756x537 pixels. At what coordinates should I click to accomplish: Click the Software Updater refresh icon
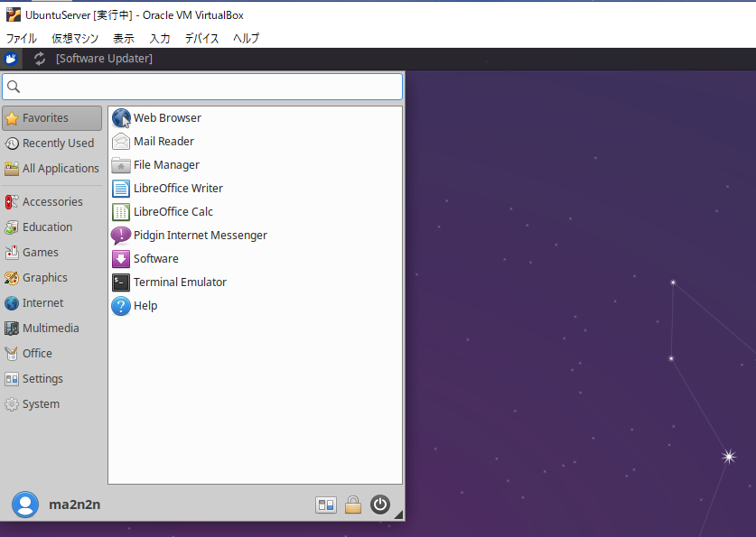[40, 59]
